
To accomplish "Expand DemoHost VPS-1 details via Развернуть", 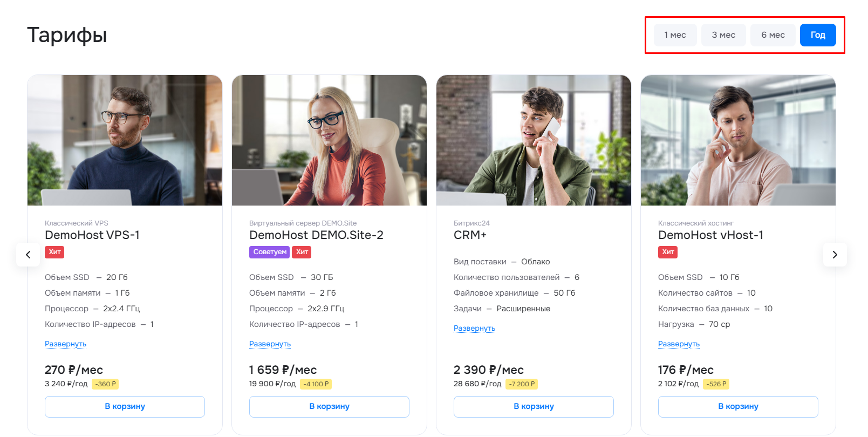I will [65, 344].
